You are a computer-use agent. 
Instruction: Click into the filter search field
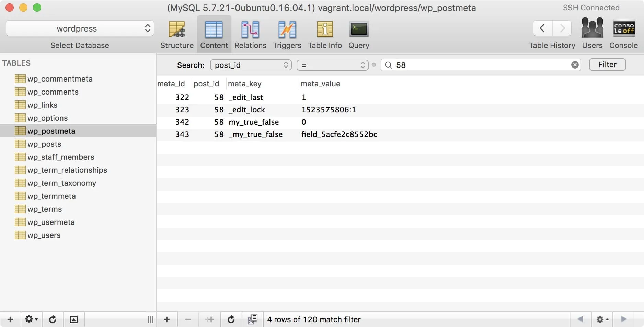(x=481, y=65)
